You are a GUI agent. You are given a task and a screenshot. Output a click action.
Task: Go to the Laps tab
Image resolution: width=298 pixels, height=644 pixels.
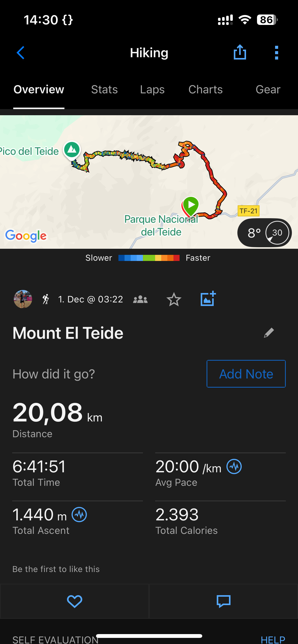point(152,90)
